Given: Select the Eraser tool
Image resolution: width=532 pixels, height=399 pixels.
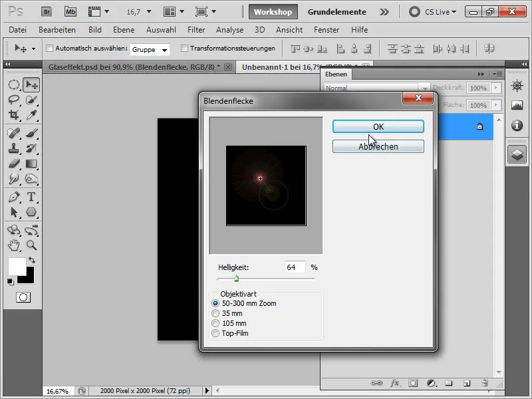Looking at the screenshot, I should pyautogui.click(x=13, y=164).
